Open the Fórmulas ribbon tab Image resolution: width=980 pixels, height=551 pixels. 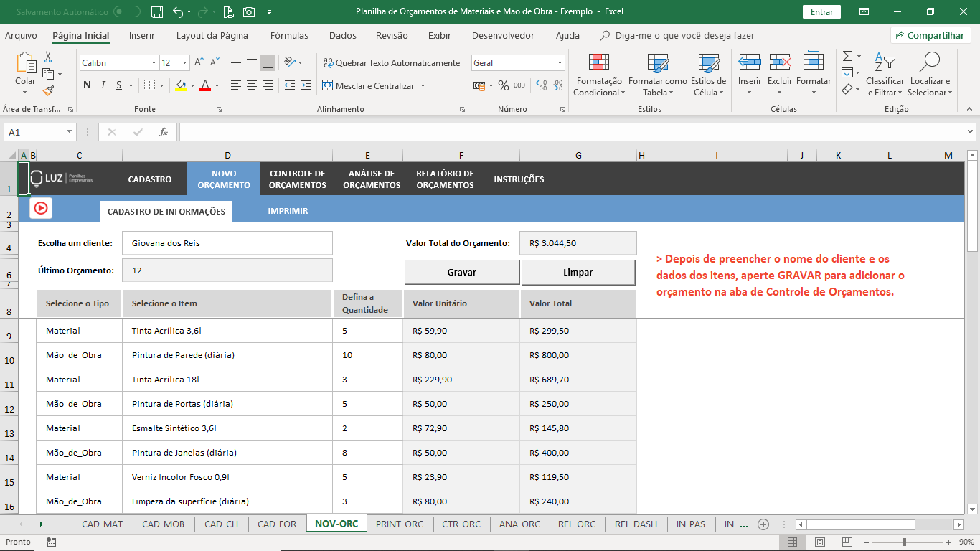click(x=289, y=35)
